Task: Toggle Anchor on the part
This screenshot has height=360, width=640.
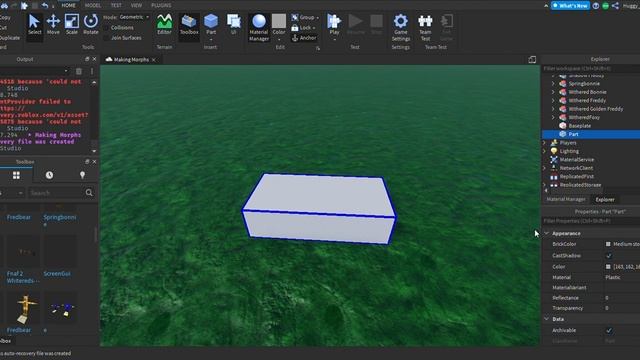Action: (x=304, y=38)
